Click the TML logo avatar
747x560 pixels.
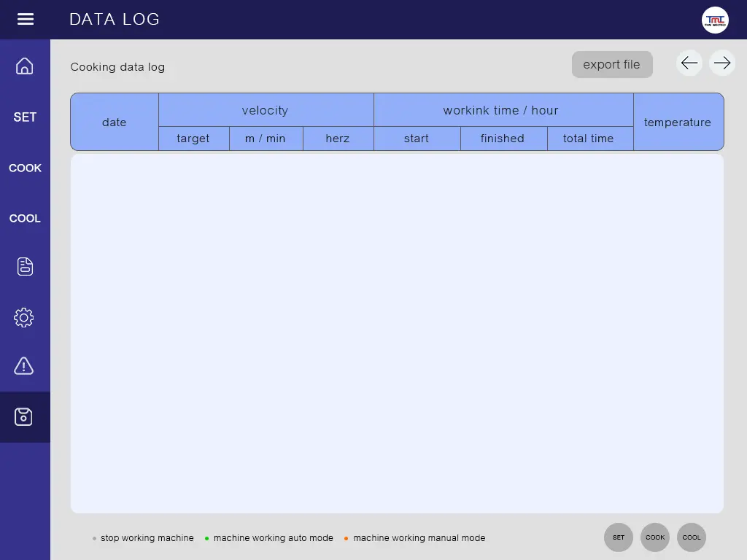[x=715, y=20]
